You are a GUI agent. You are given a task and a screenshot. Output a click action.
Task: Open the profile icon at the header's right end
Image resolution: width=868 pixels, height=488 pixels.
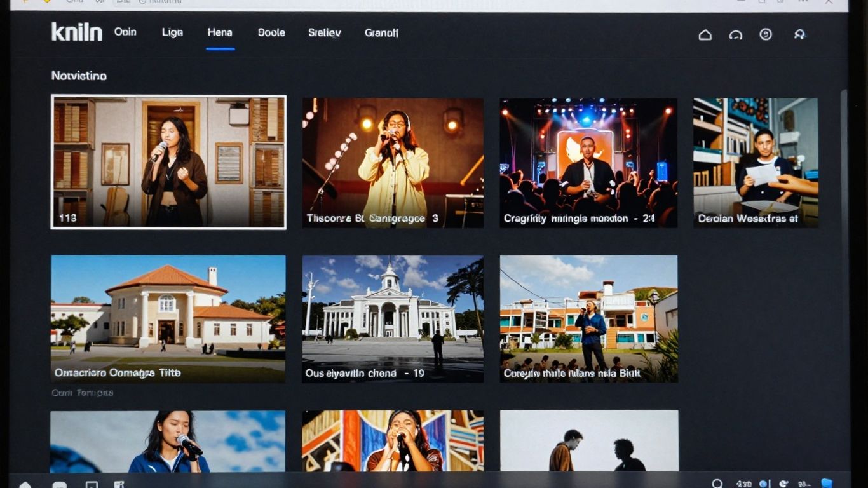point(800,34)
